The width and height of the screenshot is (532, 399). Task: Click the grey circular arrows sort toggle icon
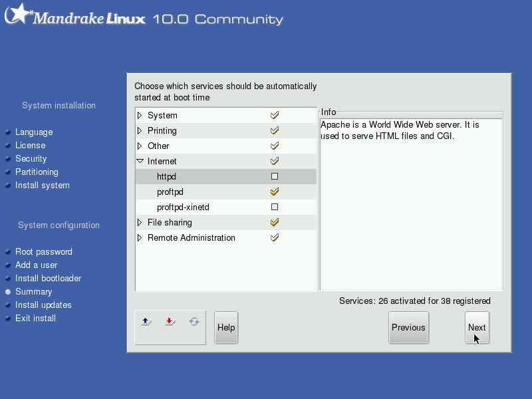pyautogui.click(x=194, y=321)
